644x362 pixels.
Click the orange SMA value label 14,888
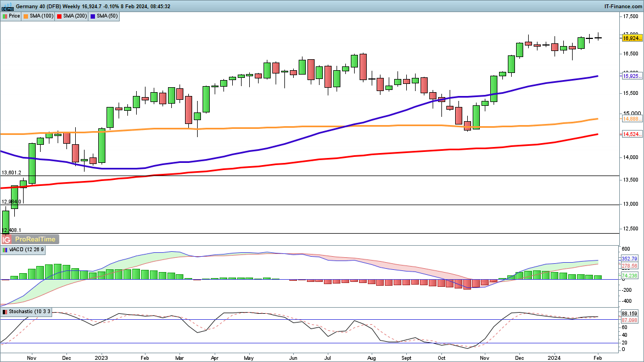coord(632,118)
